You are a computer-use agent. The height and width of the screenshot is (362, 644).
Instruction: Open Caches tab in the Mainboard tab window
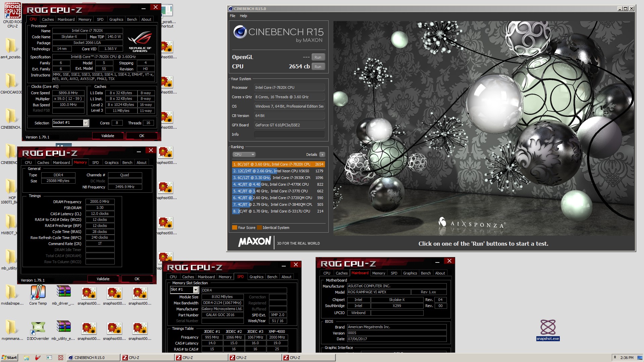tap(341, 273)
